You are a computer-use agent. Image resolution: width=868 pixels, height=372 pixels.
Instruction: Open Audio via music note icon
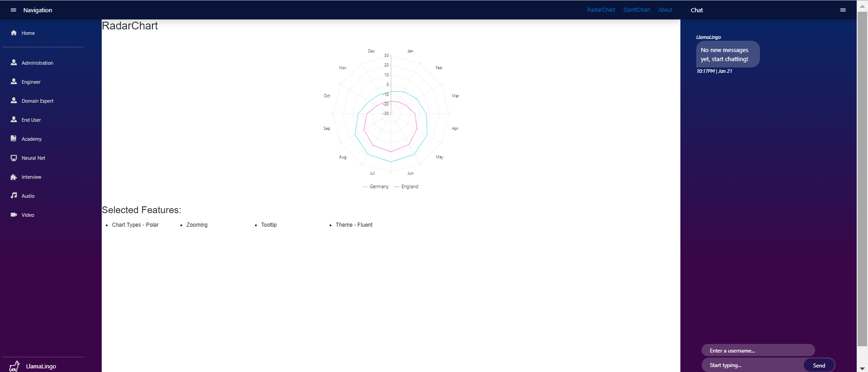pyautogui.click(x=14, y=196)
